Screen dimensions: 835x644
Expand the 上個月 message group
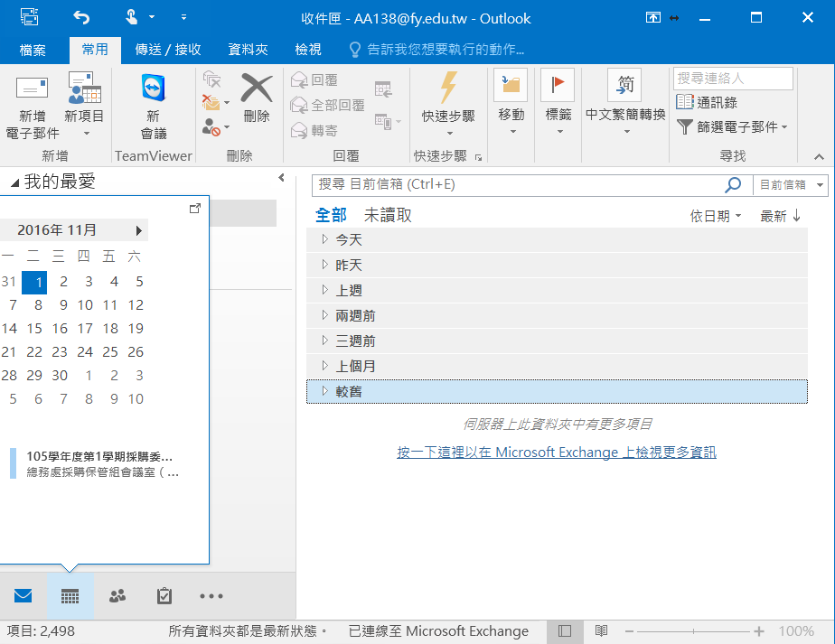[557, 366]
